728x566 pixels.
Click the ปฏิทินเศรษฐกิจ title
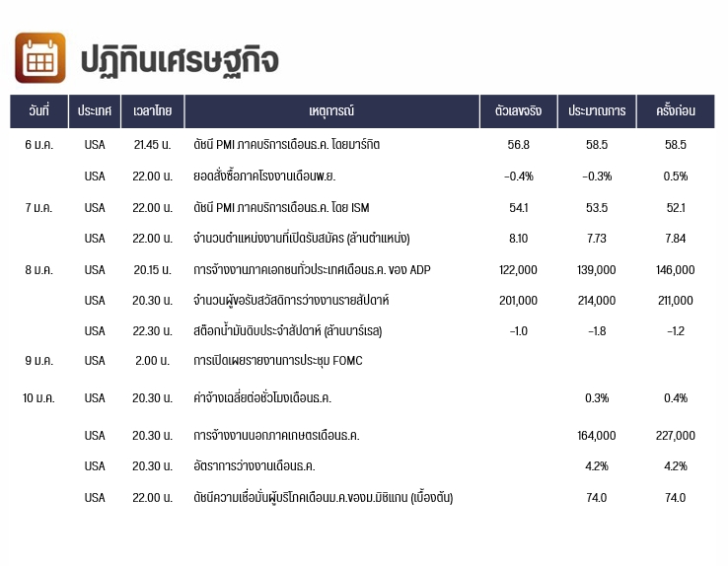(x=180, y=61)
